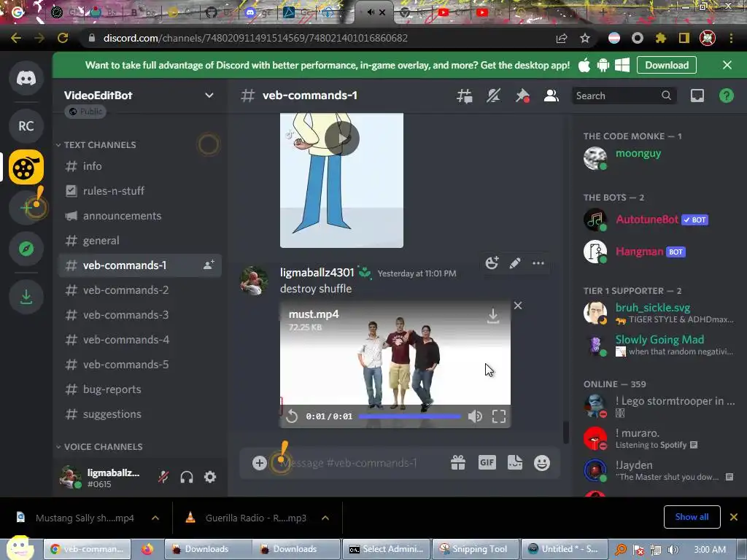Viewport: 747px width, 560px height.
Task: Open the Threads icon in channel header
Action: tap(465, 96)
